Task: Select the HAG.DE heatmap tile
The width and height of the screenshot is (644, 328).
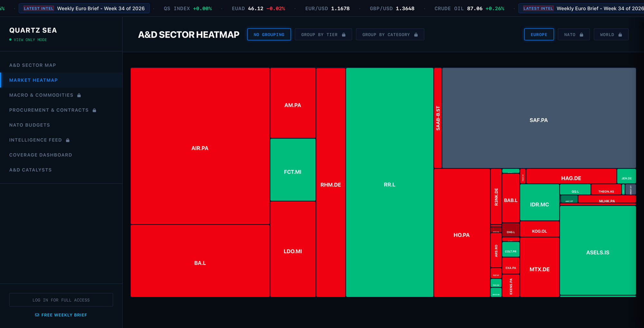Action: pyautogui.click(x=571, y=176)
